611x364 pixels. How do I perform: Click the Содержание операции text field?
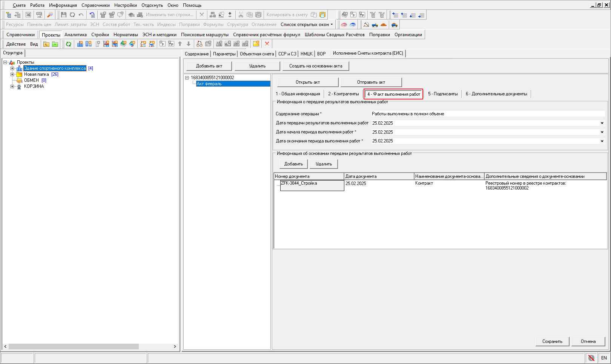tap(487, 114)
